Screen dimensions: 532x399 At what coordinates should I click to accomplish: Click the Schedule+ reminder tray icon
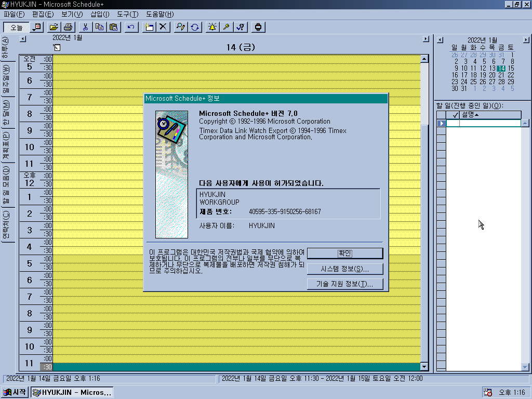pos(488,393)
